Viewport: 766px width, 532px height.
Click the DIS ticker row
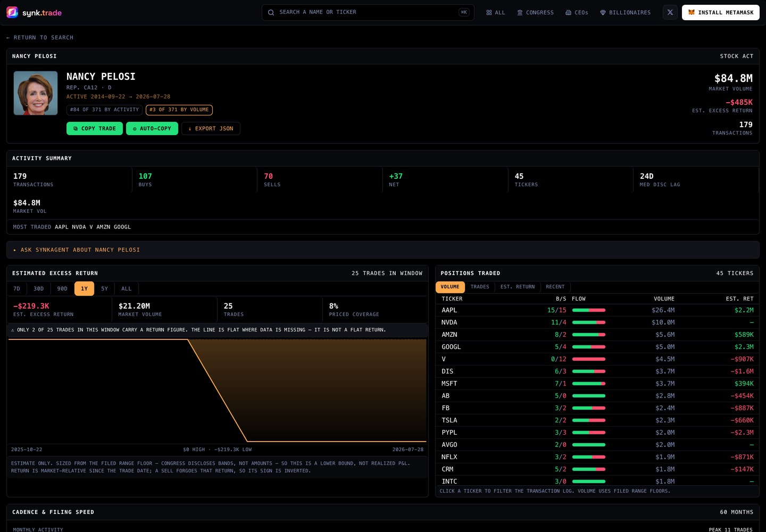597,371
